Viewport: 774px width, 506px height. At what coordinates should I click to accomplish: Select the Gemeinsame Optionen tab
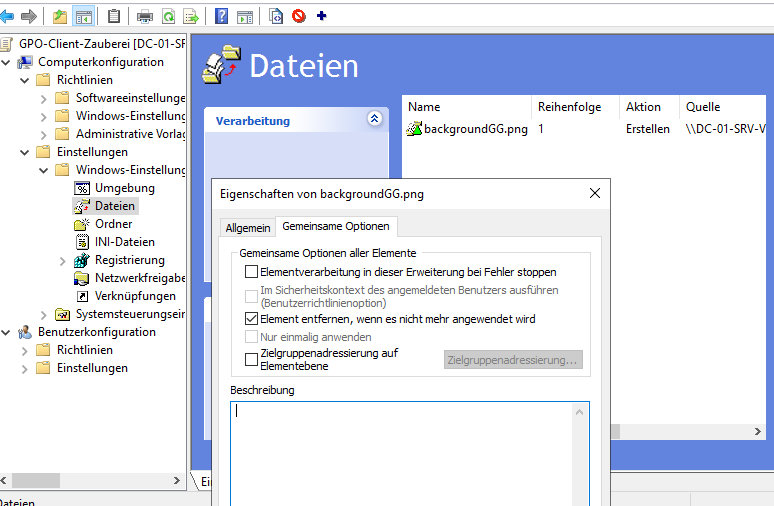pyautogui.click(x=337, y=227)
